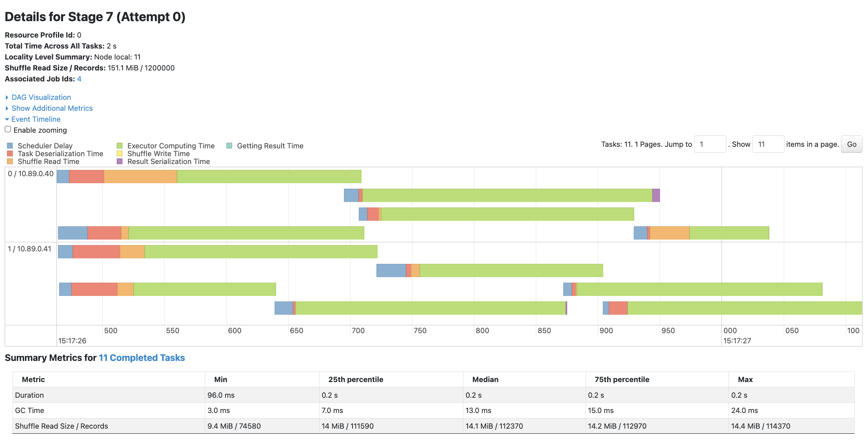Click the large orange shuffle read segment in first task bar
The image size is (868, 440).
[141, 177]
